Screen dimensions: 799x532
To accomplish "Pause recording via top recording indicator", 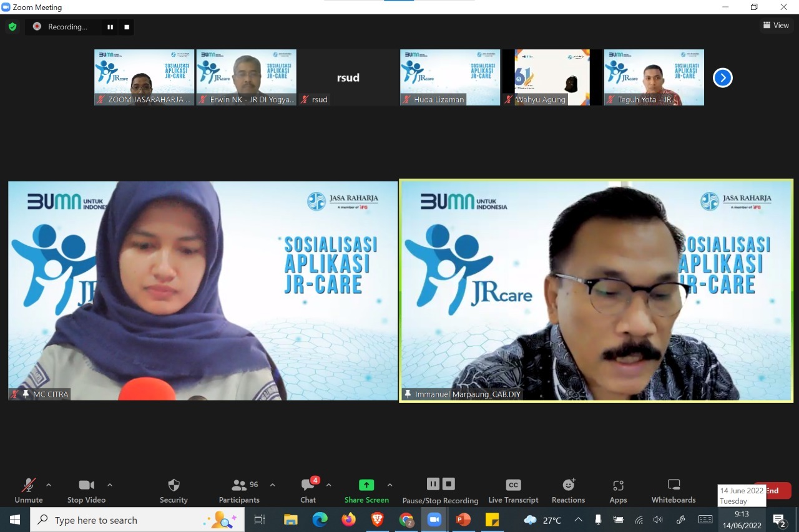I will [110, 27].
